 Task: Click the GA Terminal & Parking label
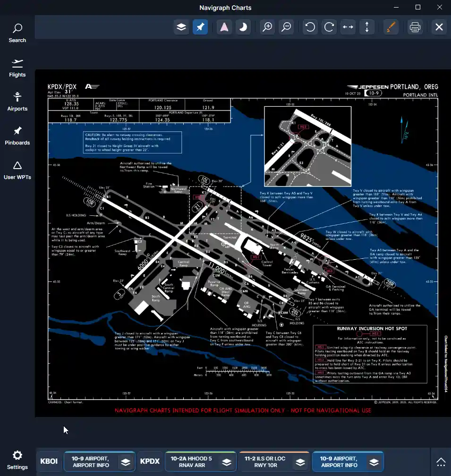(336, 288)
